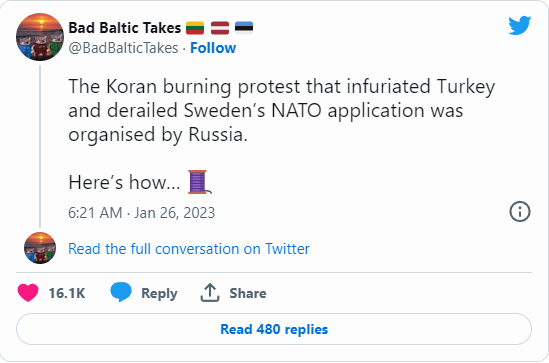Click the Twitter bird logo
Image resolution: width=549 pixels, height=363 pixels.
[x=520, y=25]
